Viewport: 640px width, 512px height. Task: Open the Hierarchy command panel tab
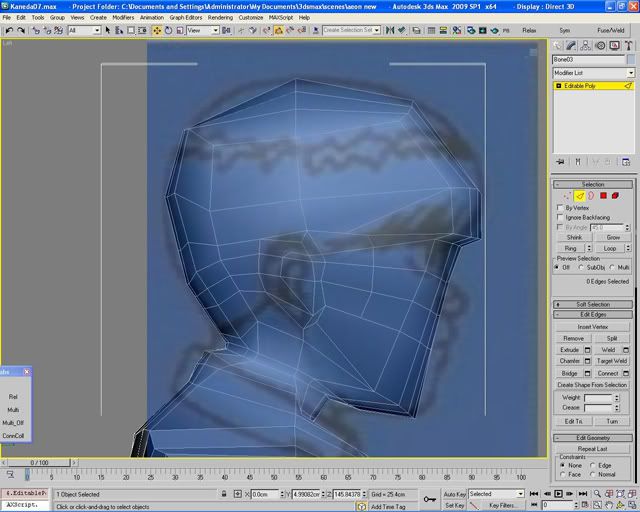click(586, 45)
